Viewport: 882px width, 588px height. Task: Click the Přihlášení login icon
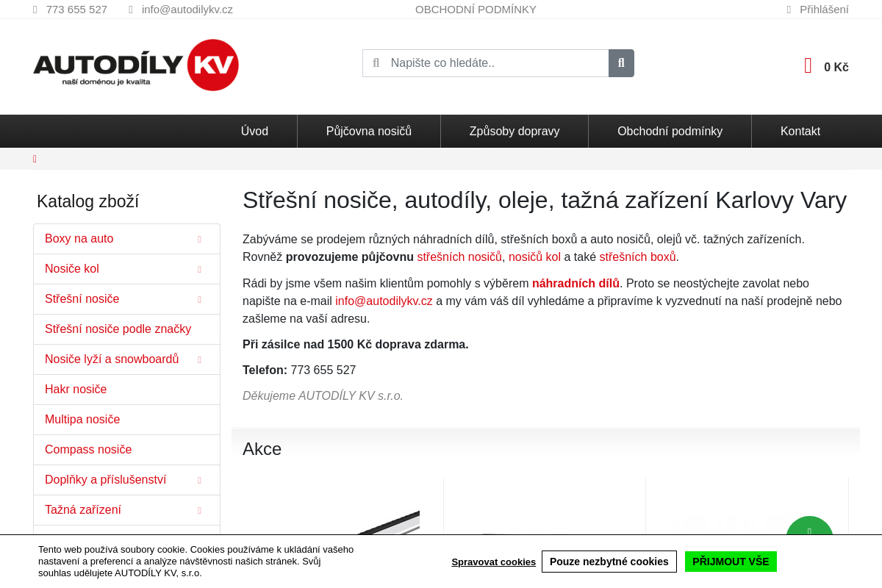coord(789,9)
